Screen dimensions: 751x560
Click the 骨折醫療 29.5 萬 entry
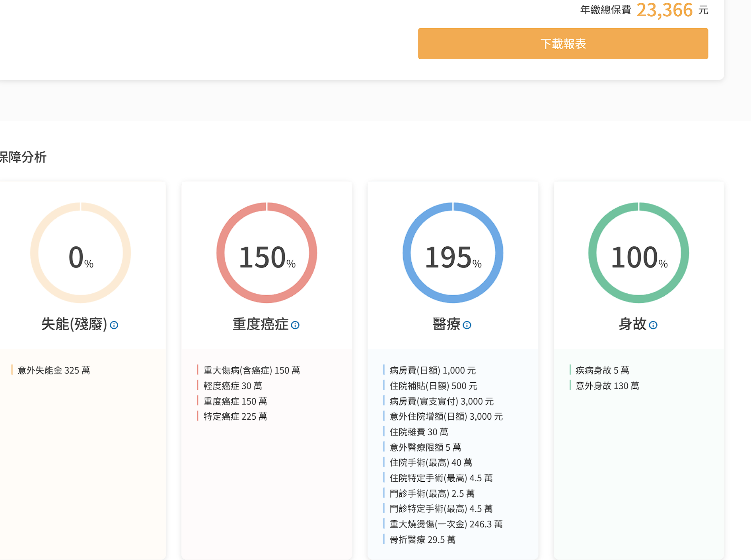[x=422, y=540]
